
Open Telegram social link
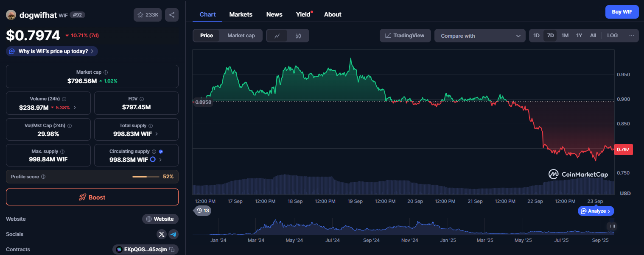(174, 234)
